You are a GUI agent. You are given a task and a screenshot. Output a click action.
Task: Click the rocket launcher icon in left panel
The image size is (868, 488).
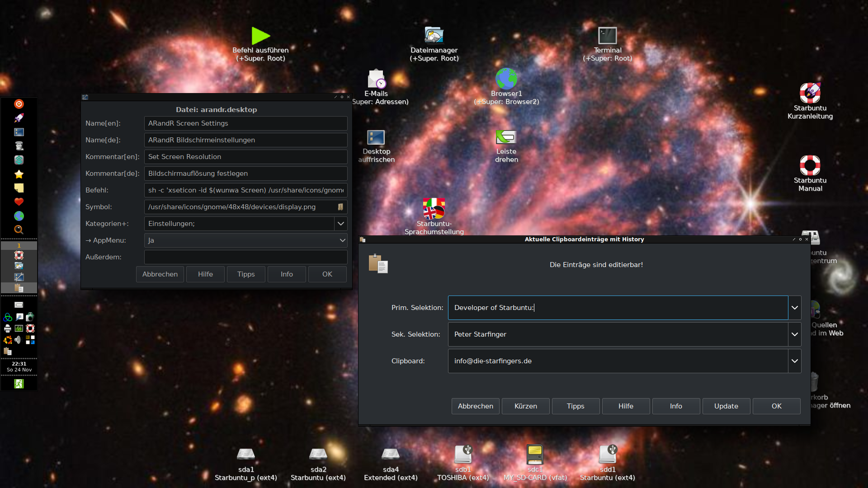pyautogui.click(x=19, y=118)
